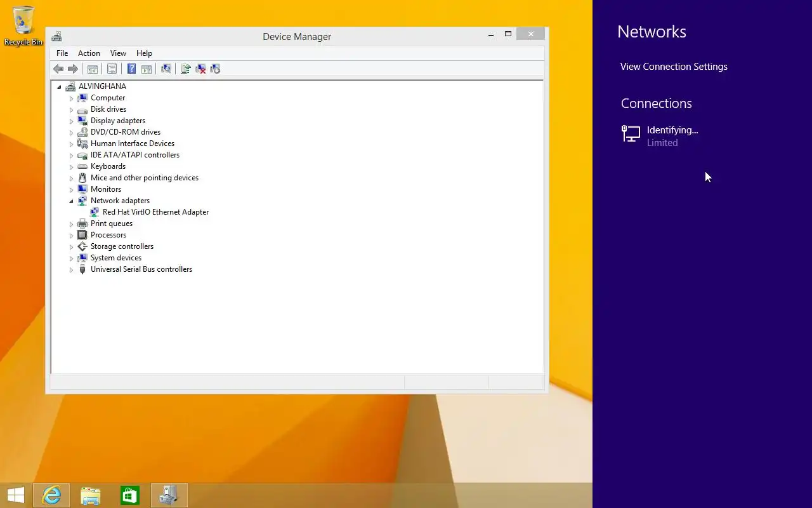812x508 pixels.
Task: Click the Device Manager title bar icon
Action: pyautogui.click(x=56, y=36)
